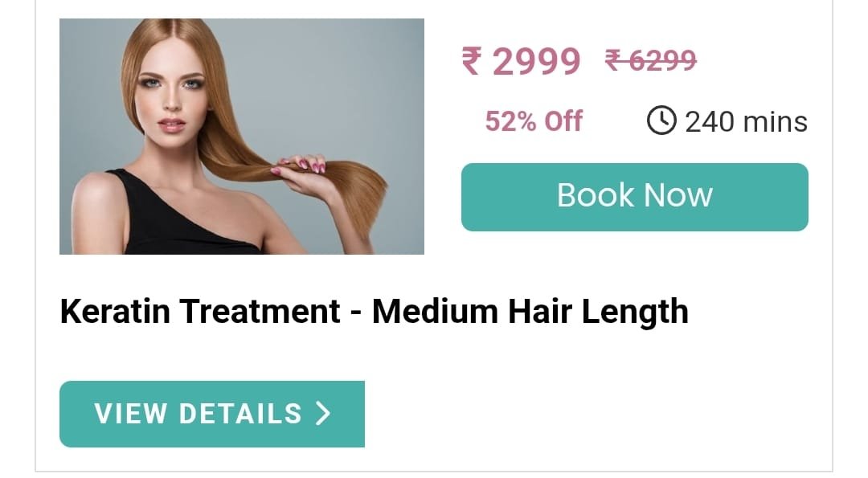Click the clock icon beside 240 mins
This screenshot has width=868, height=478.
click(x=661, y=120)
